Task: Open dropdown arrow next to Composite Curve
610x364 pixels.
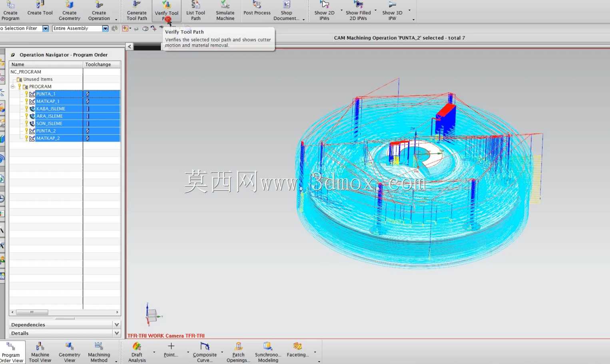Action: (x=222, y=352)
